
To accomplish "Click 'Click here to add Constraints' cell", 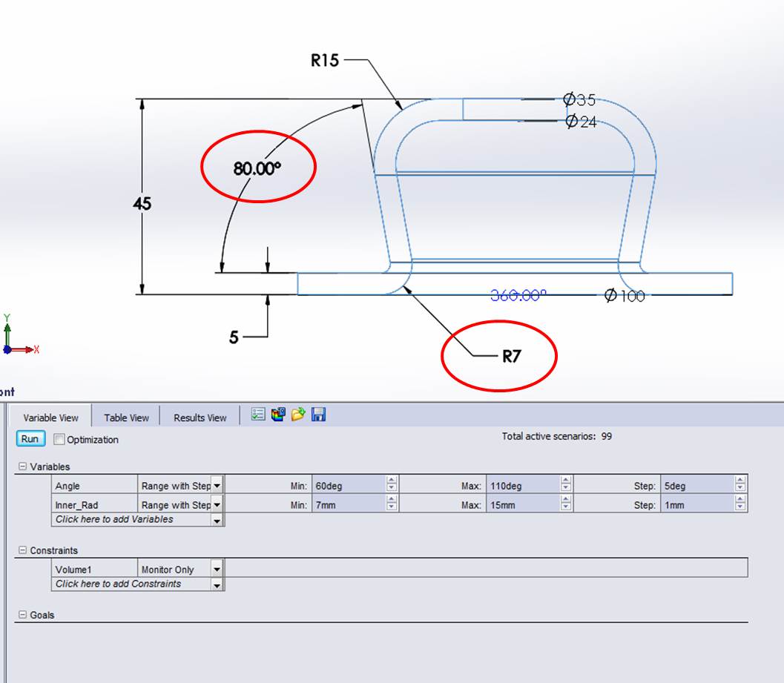I will [x=119, y=584].
